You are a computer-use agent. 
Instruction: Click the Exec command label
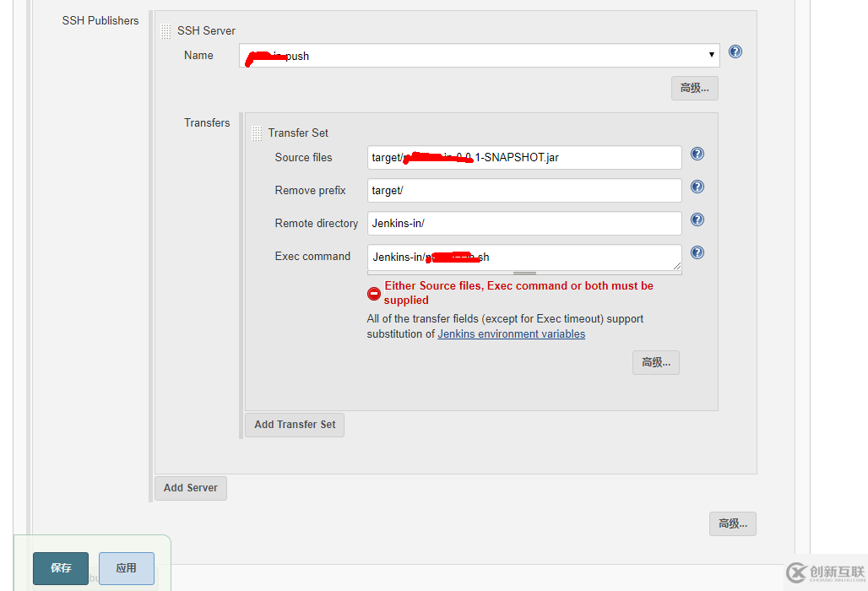(x=312, y=256)
